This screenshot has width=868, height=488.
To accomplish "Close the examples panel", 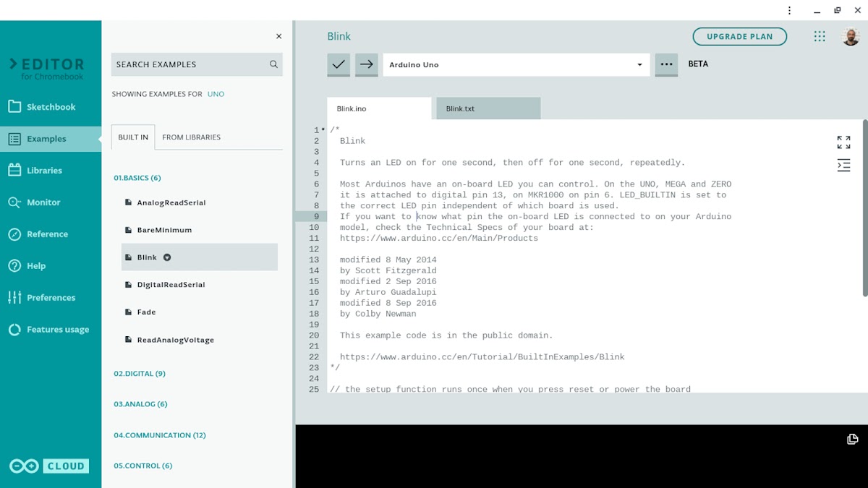I will pos(278,36).
